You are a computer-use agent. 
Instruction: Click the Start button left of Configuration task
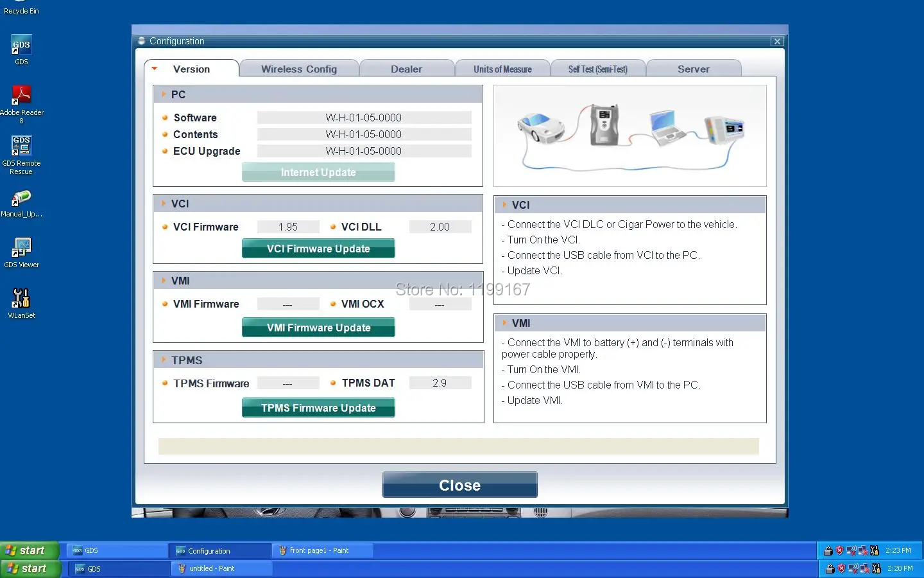point(30,550)
